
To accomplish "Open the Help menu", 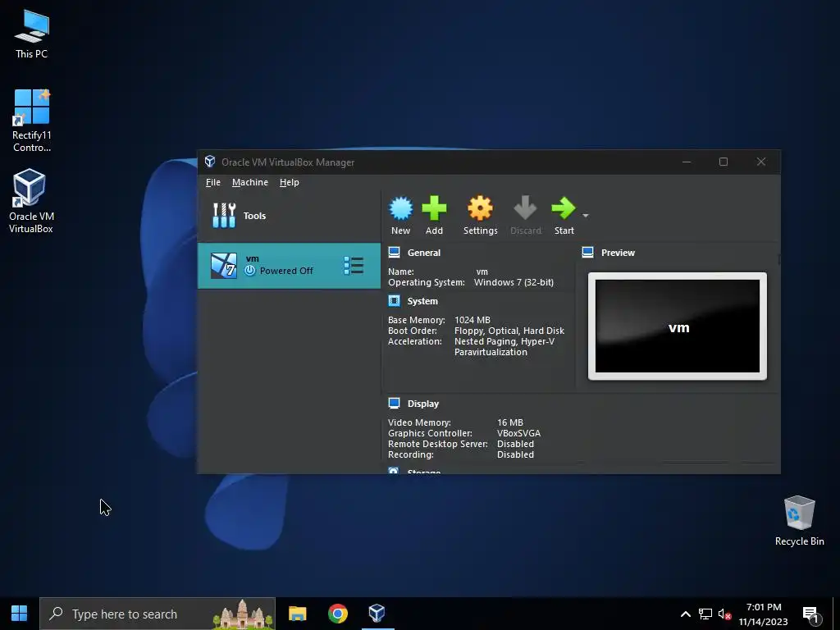I will coord(290,182).
